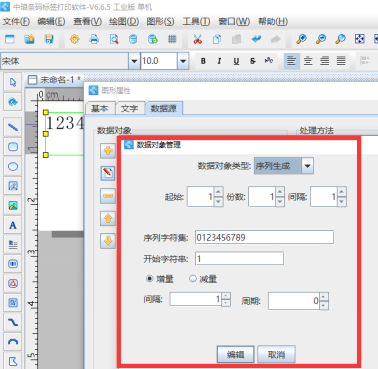Select the insert picture tool

(13, 206)
